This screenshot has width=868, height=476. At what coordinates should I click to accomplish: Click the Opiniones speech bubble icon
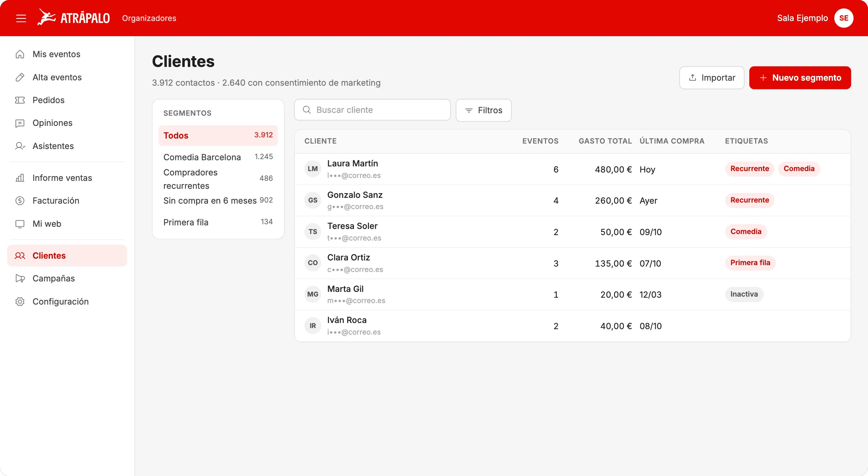20,123
